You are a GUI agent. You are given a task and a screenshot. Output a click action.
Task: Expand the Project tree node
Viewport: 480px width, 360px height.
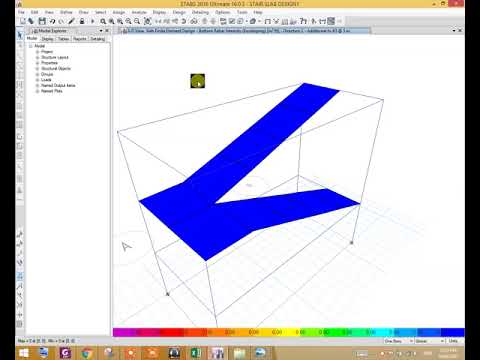point(37,52)
